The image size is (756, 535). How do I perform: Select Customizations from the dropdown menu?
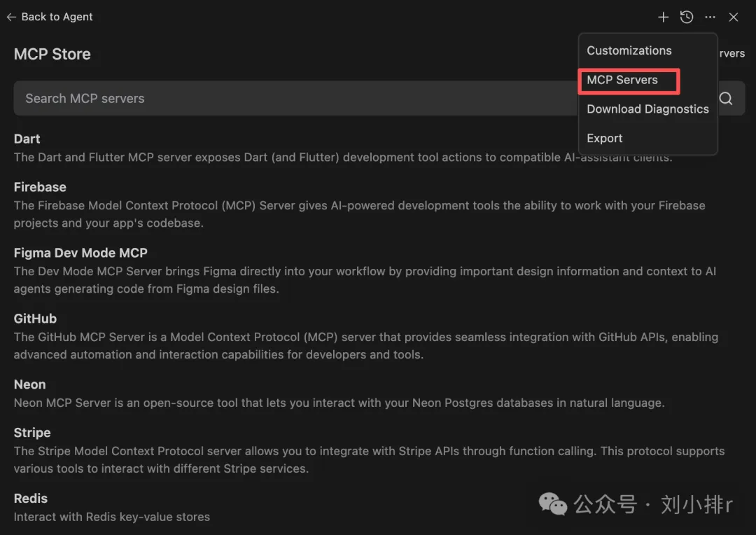coord(629,50)
